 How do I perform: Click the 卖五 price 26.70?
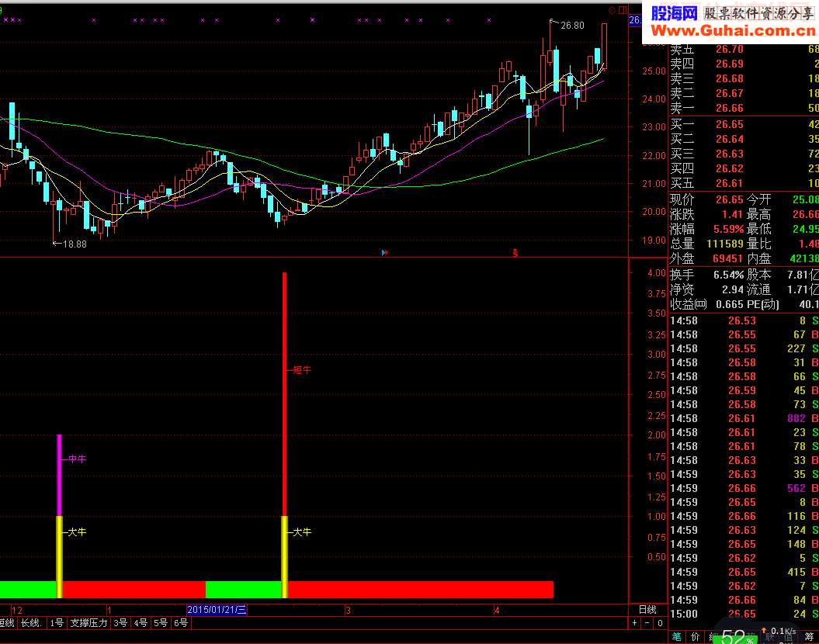(729, 49)
